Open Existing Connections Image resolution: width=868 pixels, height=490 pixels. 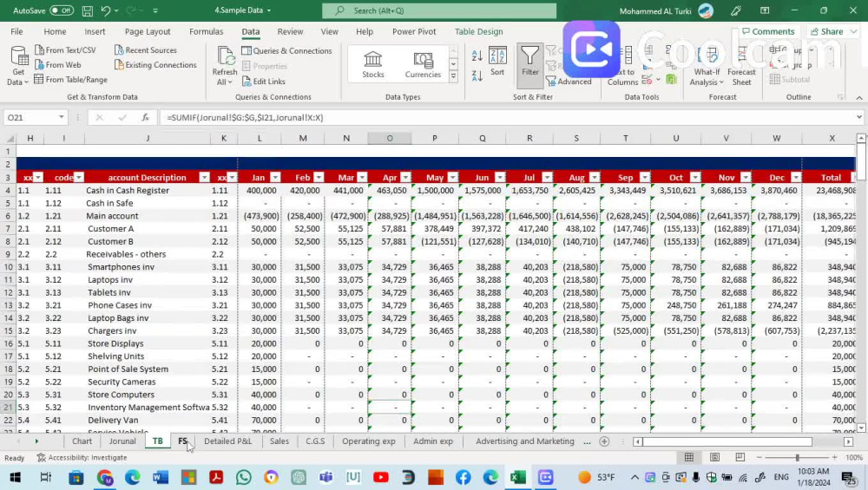pyautogui.click(x=155, y=65)
